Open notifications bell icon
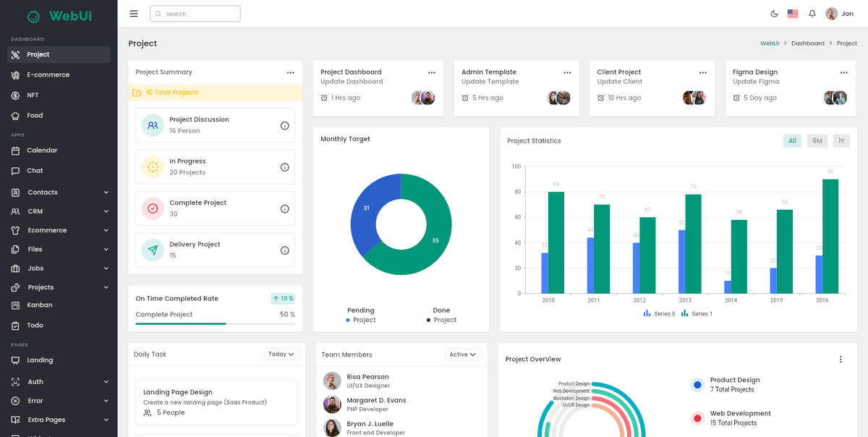Image resolution: width=868 pixels, height=437 pixels. pos(812,14)
